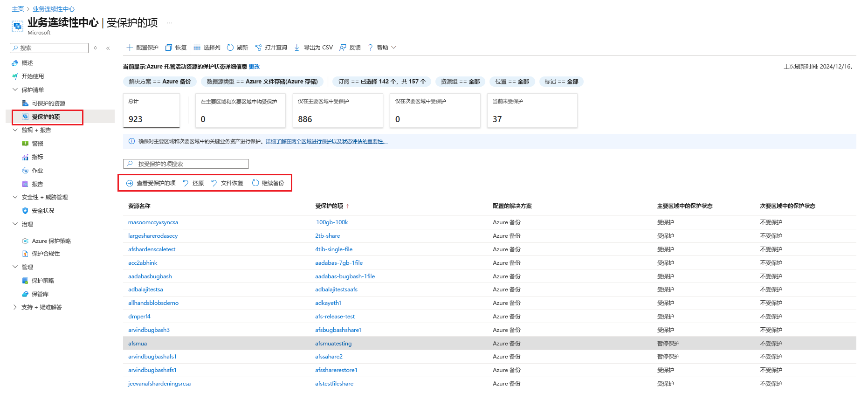Select the 总计 923 card
The width and height of the screenshot is (868, 393).
[x=151, y=110]
